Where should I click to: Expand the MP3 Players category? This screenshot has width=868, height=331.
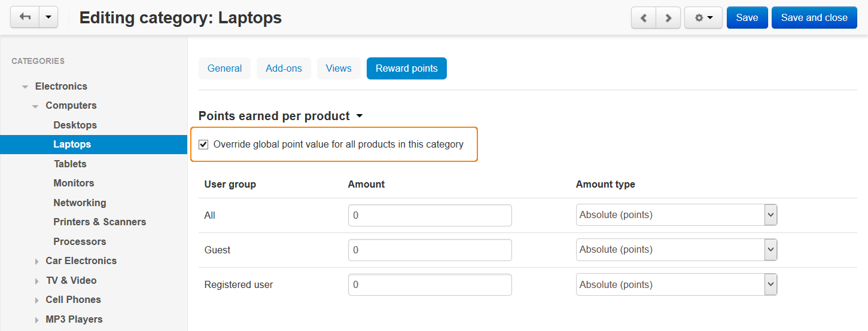(x=36, y=320)
